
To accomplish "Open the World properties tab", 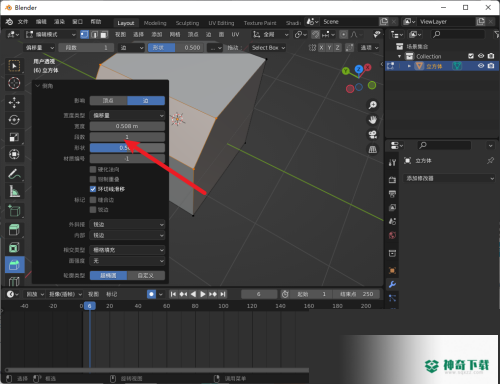I will [x=392, y=235].
